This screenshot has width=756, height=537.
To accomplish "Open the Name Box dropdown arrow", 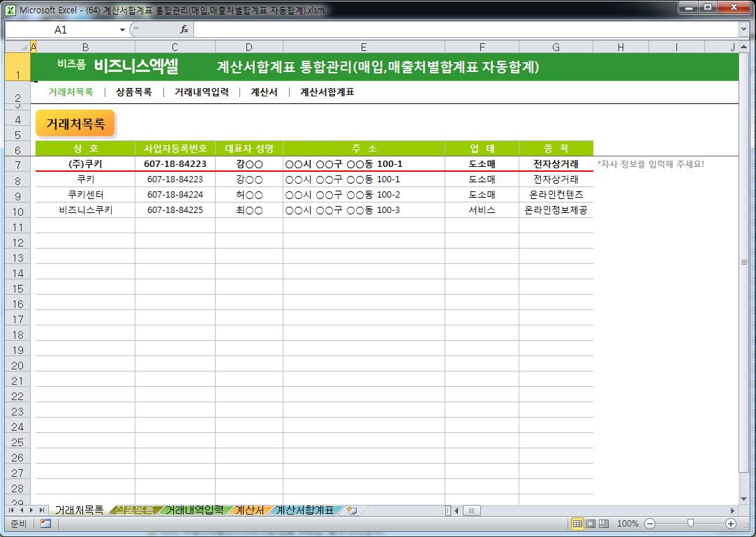I will (122, 30).
